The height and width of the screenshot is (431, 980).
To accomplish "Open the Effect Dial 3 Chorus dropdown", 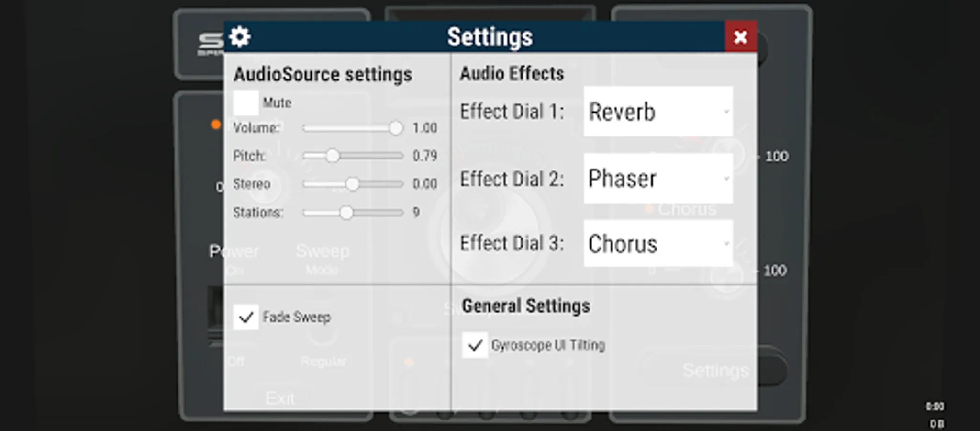I will tap(657, 244).
